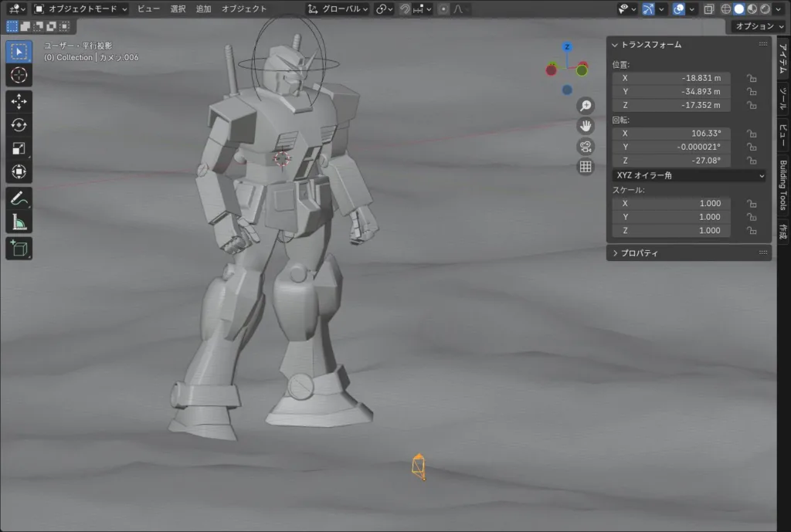Open the XYZ オイラー角 rotation mode dropdown
The height and width of the screenshot is (532, 791).
pos(690,175)
